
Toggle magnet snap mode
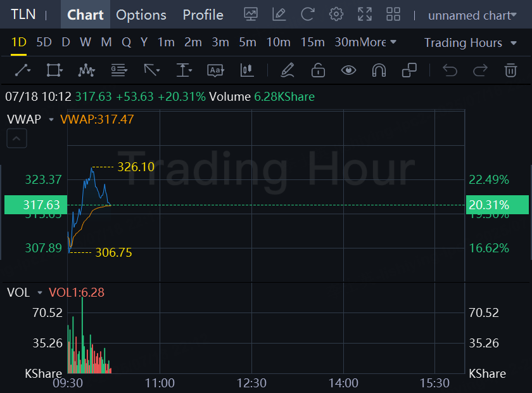pos(379,70)
